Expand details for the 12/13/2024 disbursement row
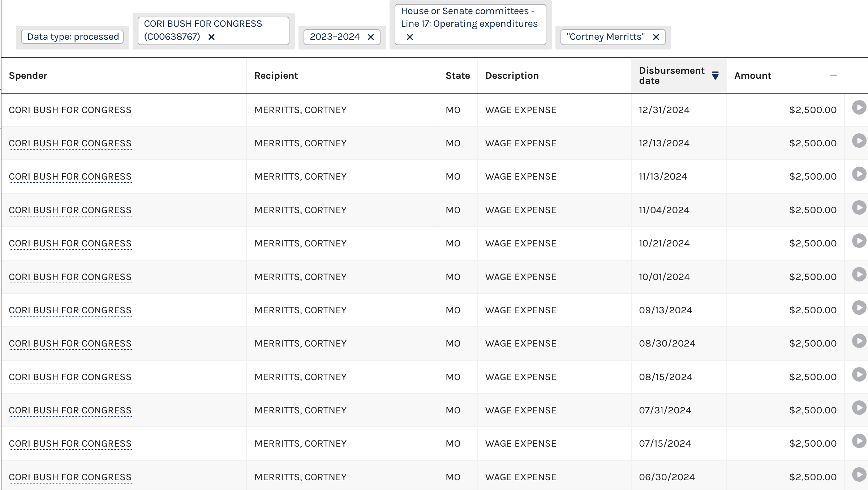The image size is (868, 490). click(x=859, y=141)
